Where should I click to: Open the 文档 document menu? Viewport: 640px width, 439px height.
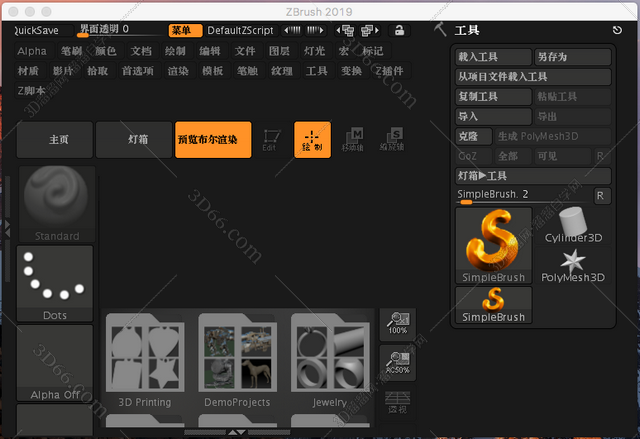141,51
